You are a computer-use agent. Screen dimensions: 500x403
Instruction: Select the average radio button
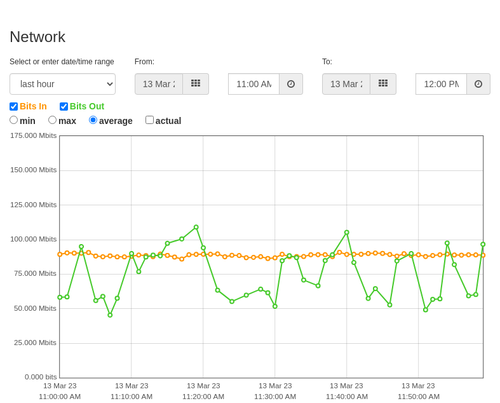click(x=93, y=120)
